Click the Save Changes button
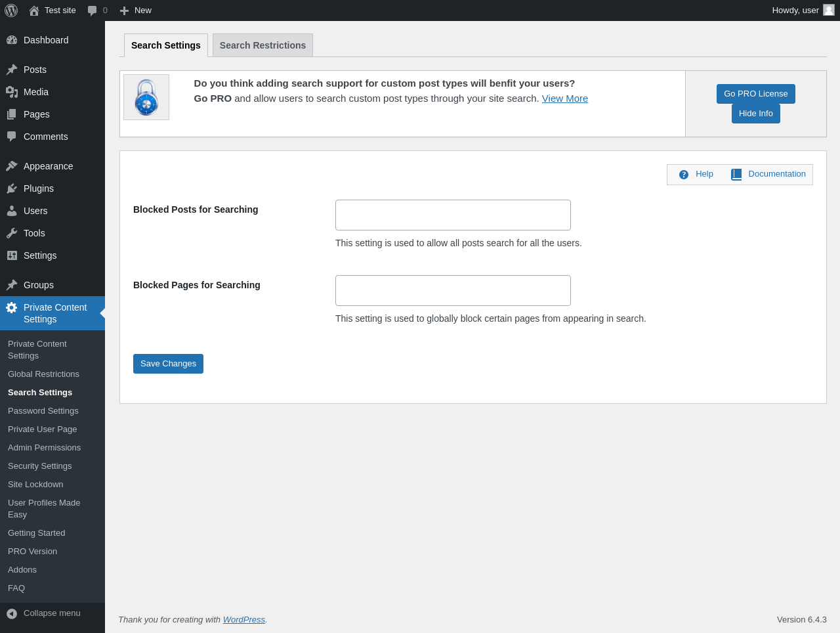The image size is (840, 633). [x=168, y=364]
